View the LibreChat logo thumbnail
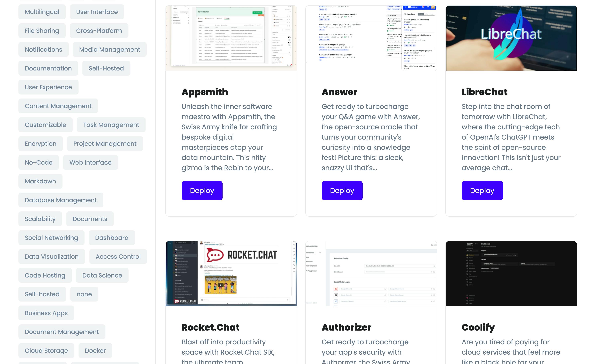Image resolution: width=601 pixels, height=364 pixels. coord(511,38)
